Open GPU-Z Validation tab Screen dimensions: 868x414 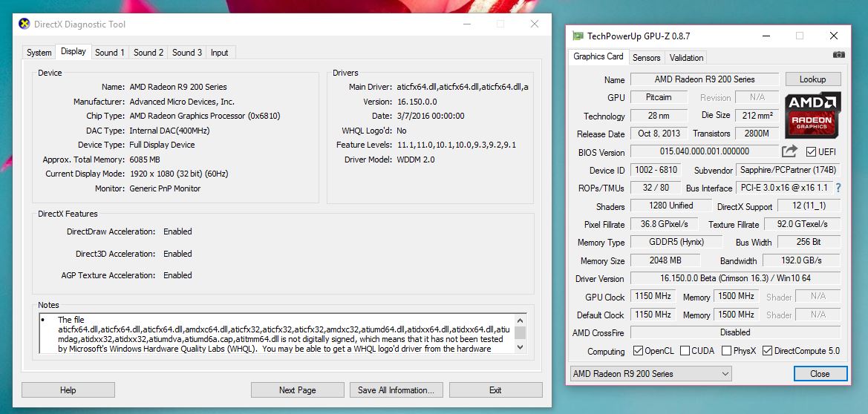coord(686,58)
